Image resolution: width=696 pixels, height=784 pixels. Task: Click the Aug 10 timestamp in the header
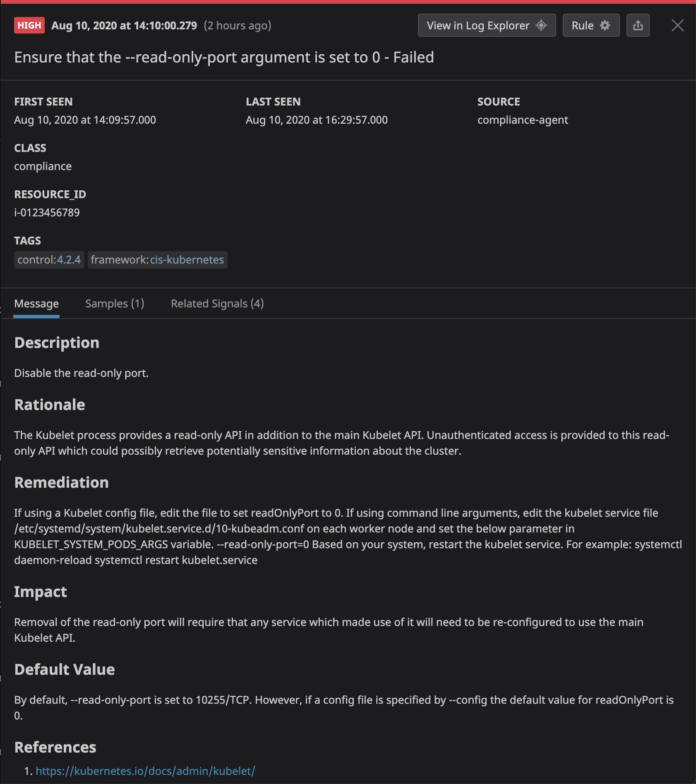tap(123, 25)
